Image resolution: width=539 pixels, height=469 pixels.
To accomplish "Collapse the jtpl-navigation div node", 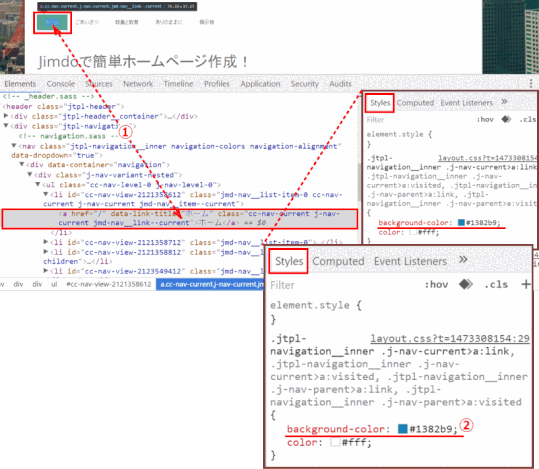I will [x=6, y=126].
